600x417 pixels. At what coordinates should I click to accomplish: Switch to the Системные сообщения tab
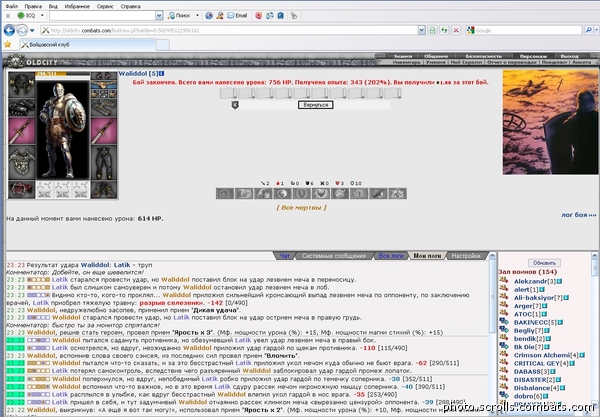pyautogui.click(x=334, y=256)
